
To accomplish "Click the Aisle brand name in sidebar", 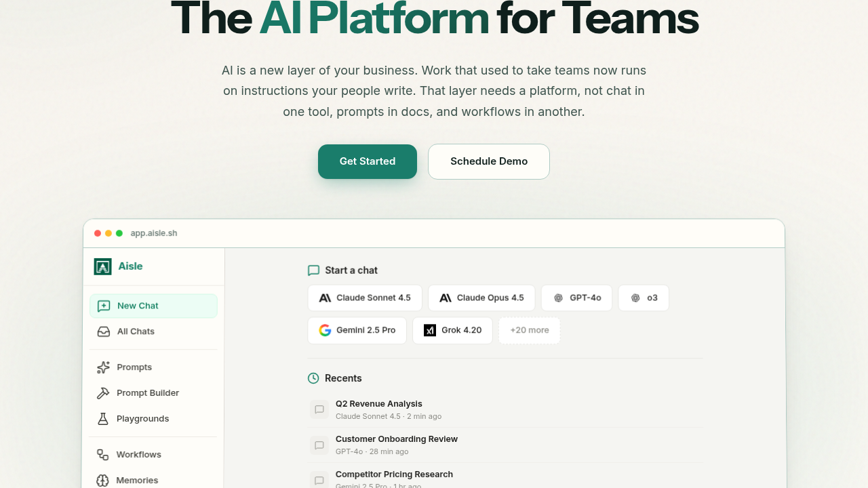I will [x=130, y=266].
